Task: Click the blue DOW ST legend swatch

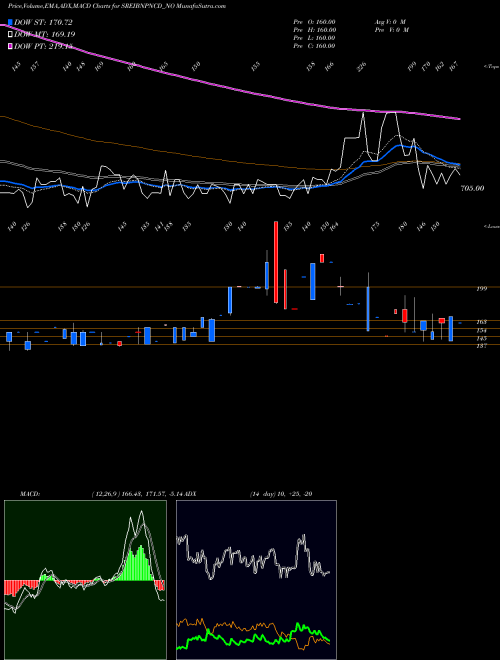Action: pyautogui.click(x=10, y=22)
